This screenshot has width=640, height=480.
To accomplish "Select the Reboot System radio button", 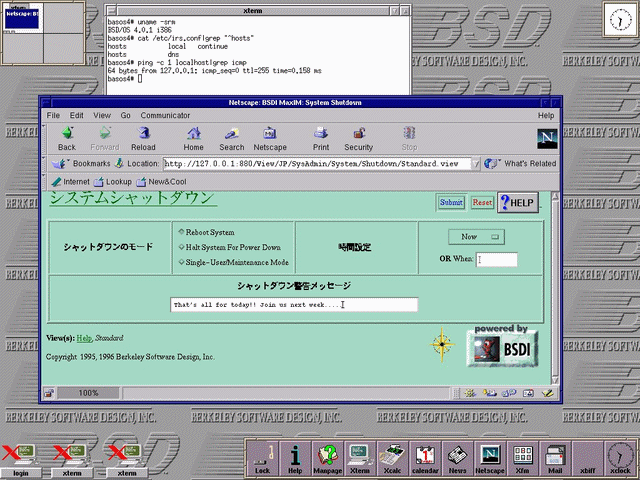I will (x=182, y=232).
